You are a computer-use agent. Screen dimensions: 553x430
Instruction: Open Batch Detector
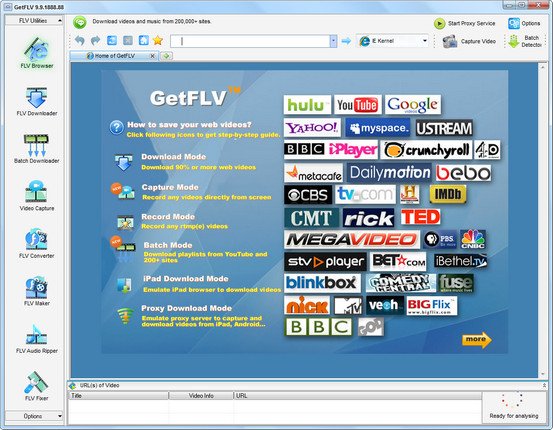525,41
